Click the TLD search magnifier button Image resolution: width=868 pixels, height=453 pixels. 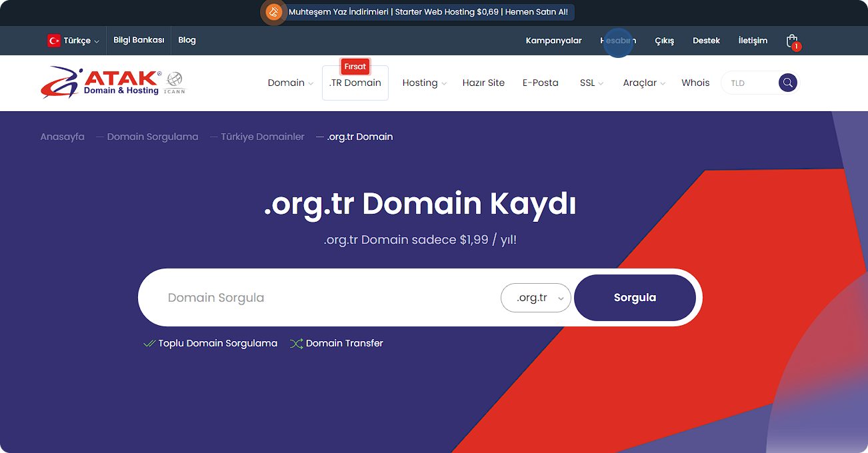coord(788,83)
